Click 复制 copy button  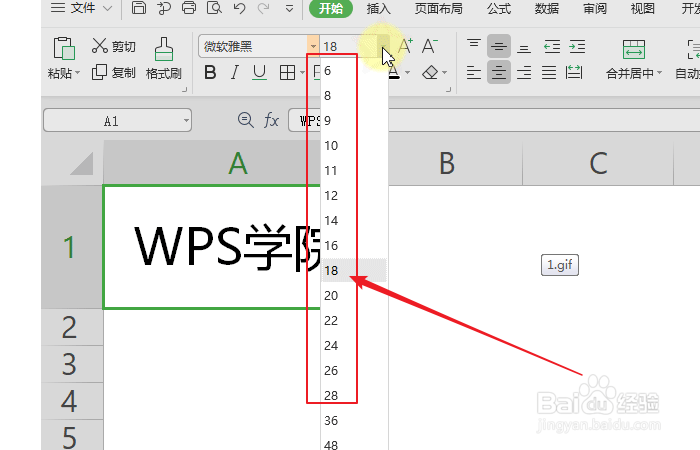click(x=113, y=72)
